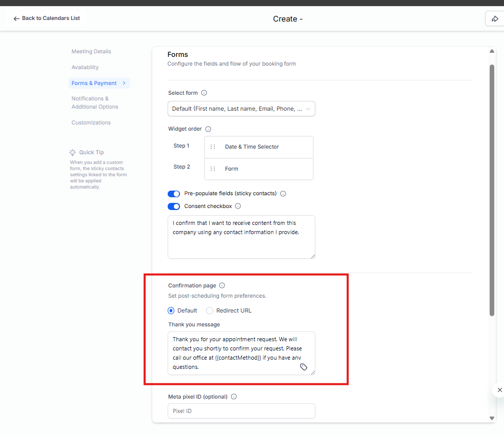Click info icon next to Select form

(x=204, y=93)
